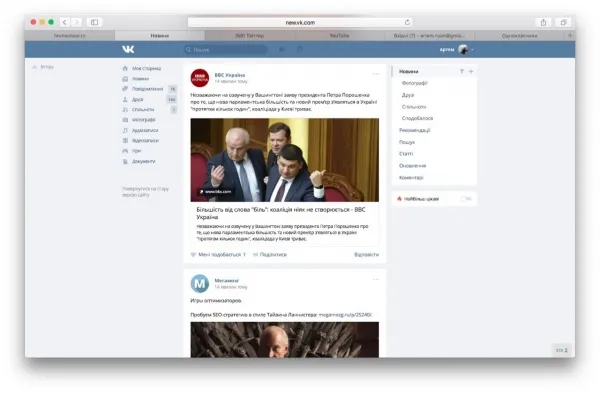Reload the page in address bar
The height and width of the screenshot is (393, 600).
click(x=408, y=22)
